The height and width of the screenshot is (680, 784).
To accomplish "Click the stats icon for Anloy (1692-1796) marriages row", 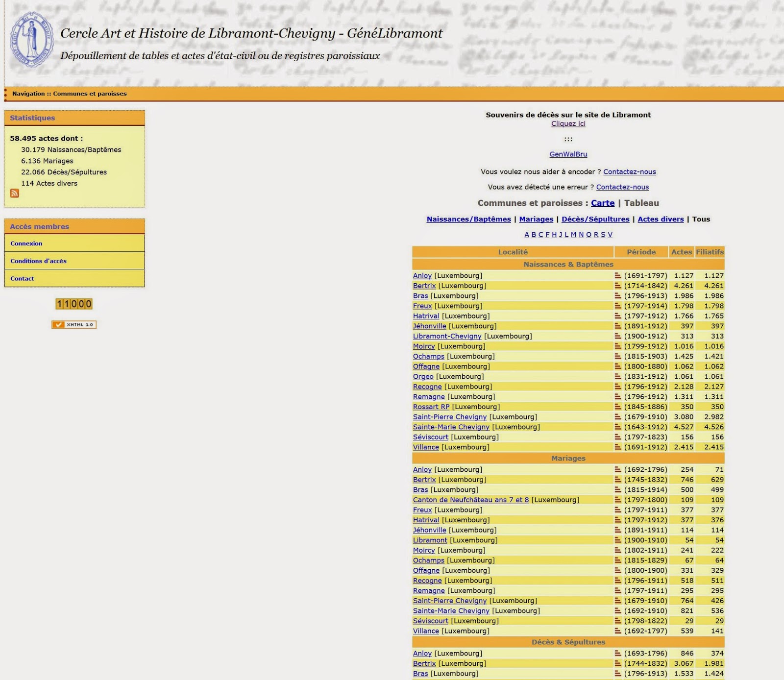I will coord(617,469).
